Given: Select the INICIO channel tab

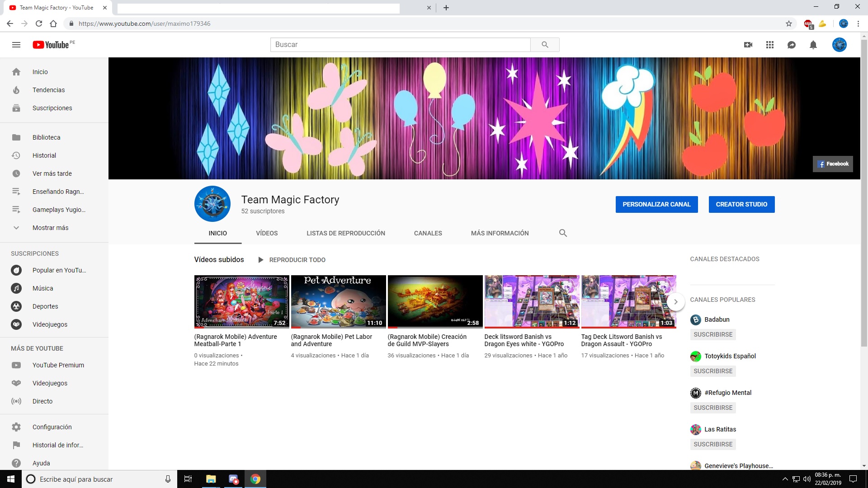Looking at the screenshot, I should [218, 233].
